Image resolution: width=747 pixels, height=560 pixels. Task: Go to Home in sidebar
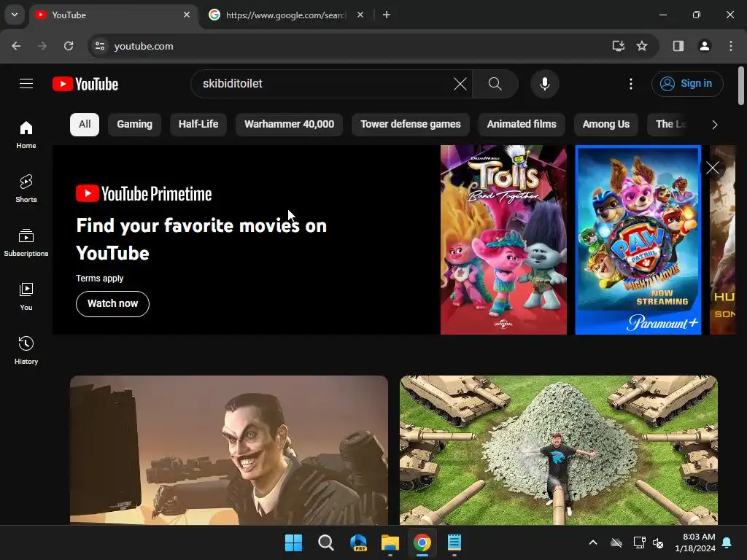26,135
